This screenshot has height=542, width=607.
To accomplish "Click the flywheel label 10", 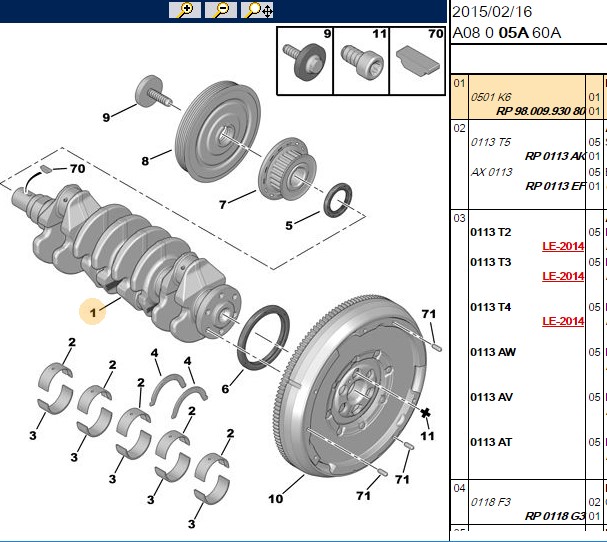I will 276,499.
